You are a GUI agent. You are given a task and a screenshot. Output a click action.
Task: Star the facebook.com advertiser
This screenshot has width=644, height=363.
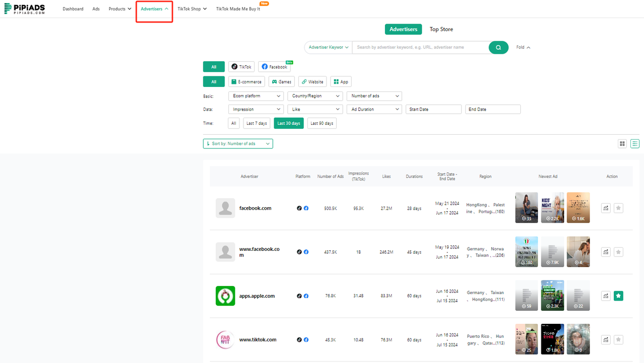point(618,208)
